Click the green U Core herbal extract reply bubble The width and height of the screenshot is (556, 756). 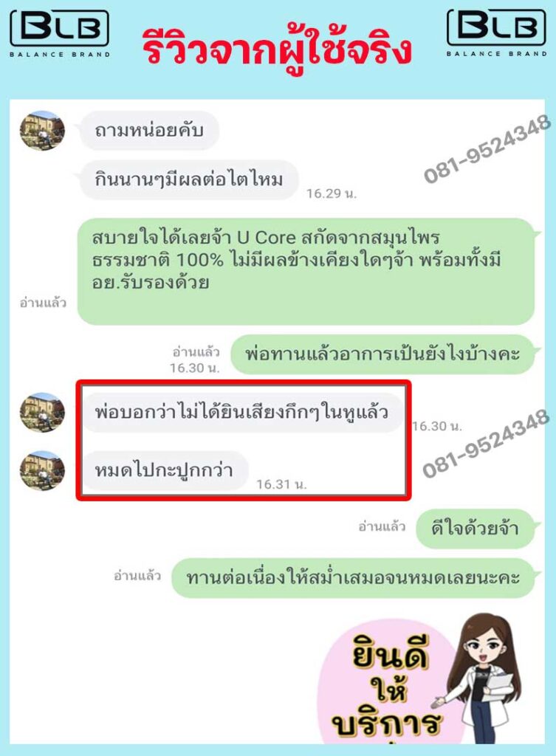tap(306, 272)
